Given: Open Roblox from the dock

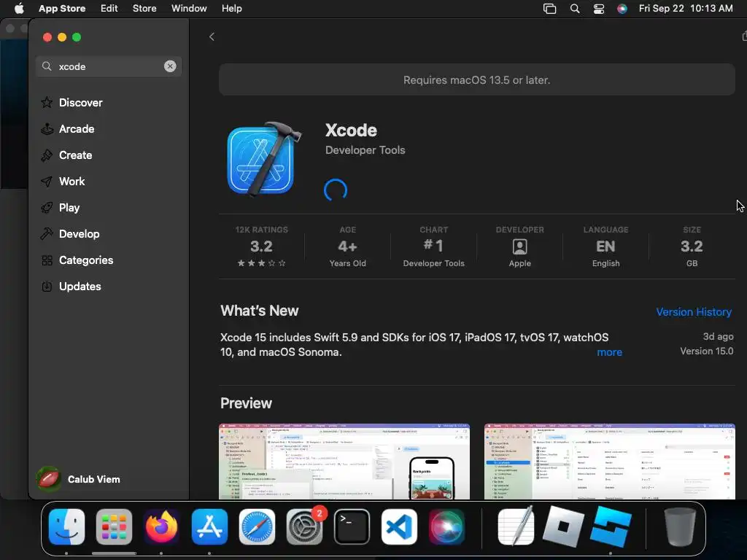Looking at the screenshot, I should (x=563, y=526).
